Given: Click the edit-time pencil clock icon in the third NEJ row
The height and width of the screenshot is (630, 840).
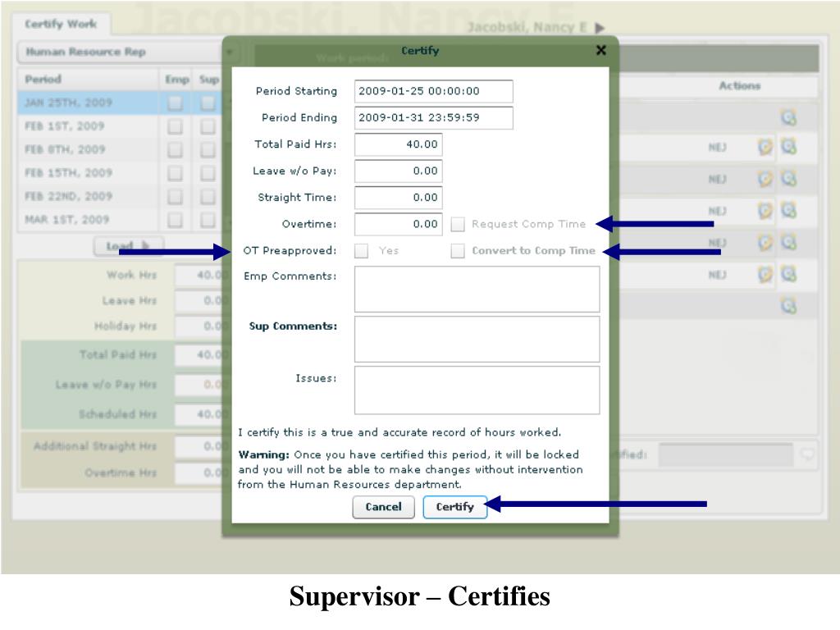Looking at the screenshot, I should 765,211.
